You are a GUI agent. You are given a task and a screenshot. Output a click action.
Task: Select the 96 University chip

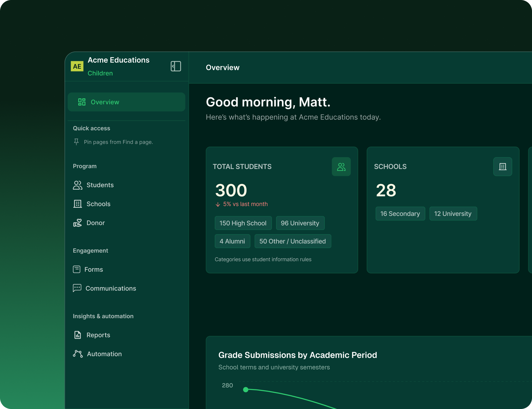pyautogui.click(x=300, y=223)
